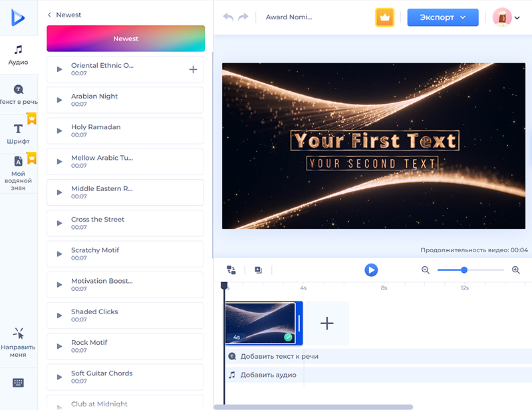This screenshot has width=532, height=410.
Task: Open the Аудио sidebar tab
Action: [x=18, y=55]
